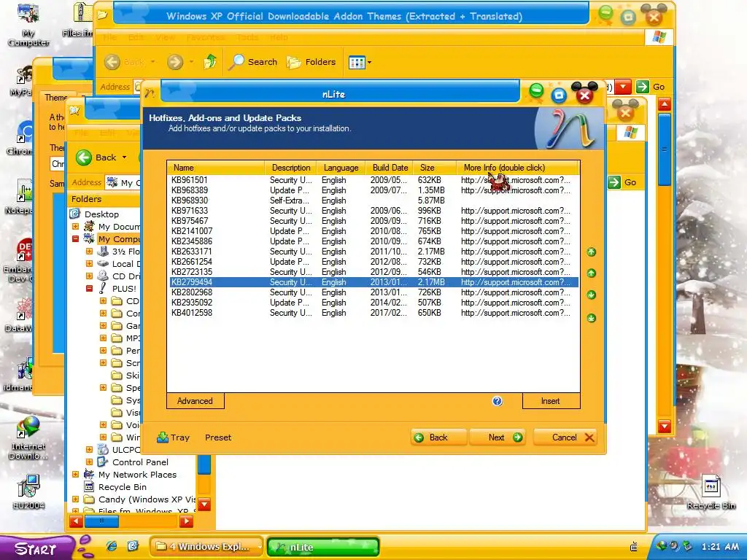Open the EU2004 desktop icon
This screenshot has height=560, width=747.
[28, 492]
